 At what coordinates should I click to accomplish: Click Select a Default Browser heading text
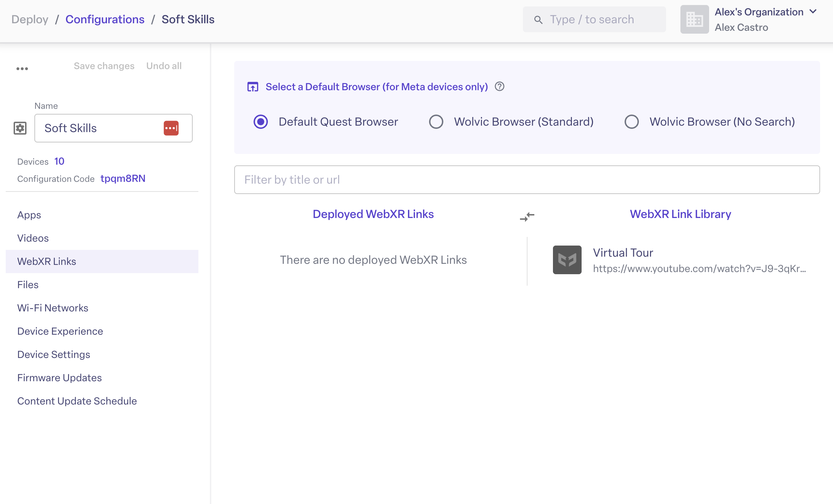click(377, 87)
